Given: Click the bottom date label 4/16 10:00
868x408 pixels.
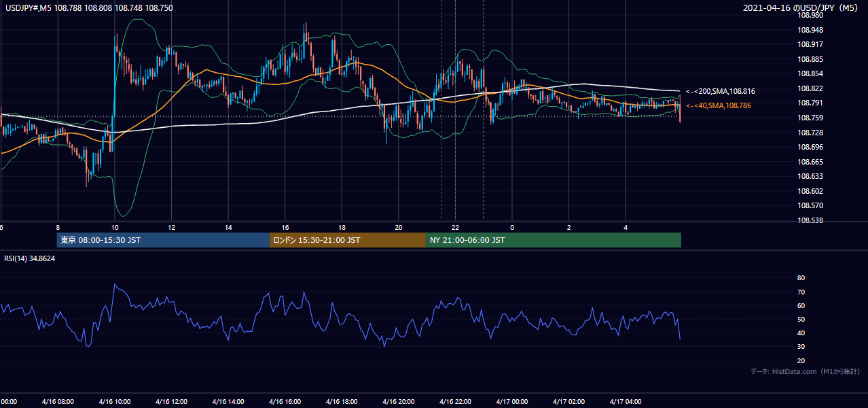Looking at the screenshot, I should [x=114, y=401].
